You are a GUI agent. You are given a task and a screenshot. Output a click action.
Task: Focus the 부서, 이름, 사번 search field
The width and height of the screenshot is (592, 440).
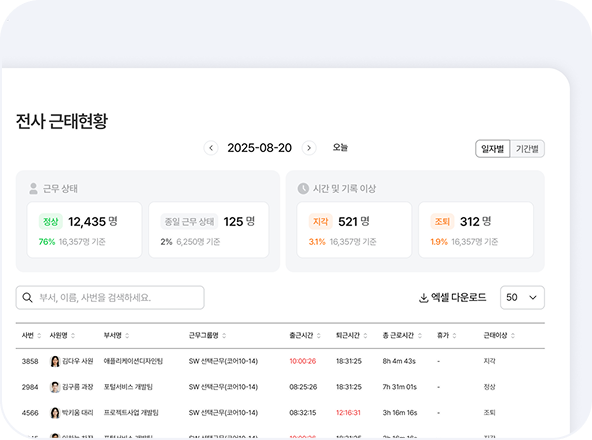pos(110,298)
